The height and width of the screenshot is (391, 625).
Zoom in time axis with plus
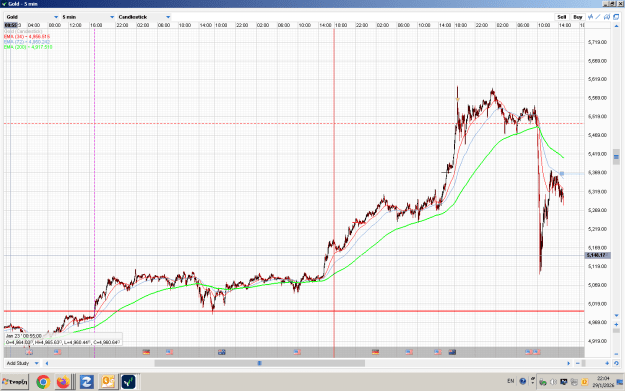[607, 363]
